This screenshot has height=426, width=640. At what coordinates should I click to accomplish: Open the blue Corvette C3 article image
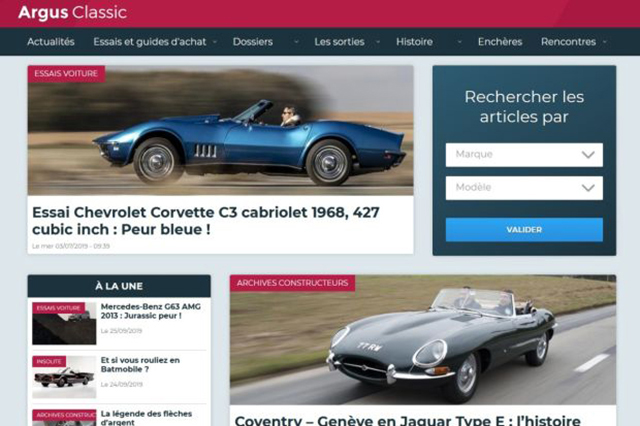[x=220, y=131]
